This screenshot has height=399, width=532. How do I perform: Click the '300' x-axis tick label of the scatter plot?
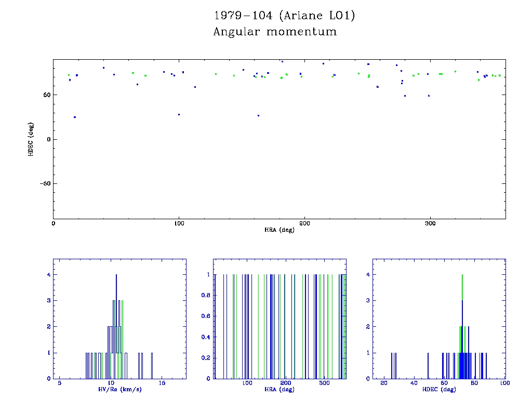[430, 223]
